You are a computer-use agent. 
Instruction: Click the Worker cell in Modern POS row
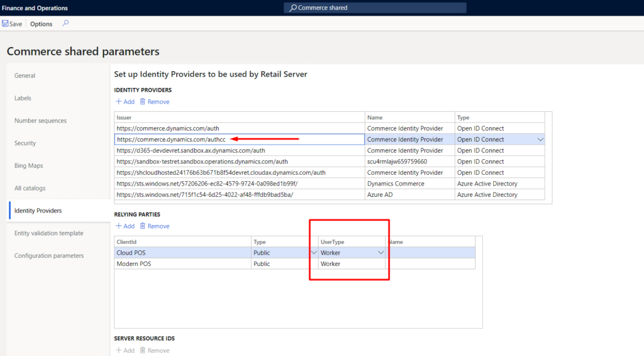coord(352,264)
